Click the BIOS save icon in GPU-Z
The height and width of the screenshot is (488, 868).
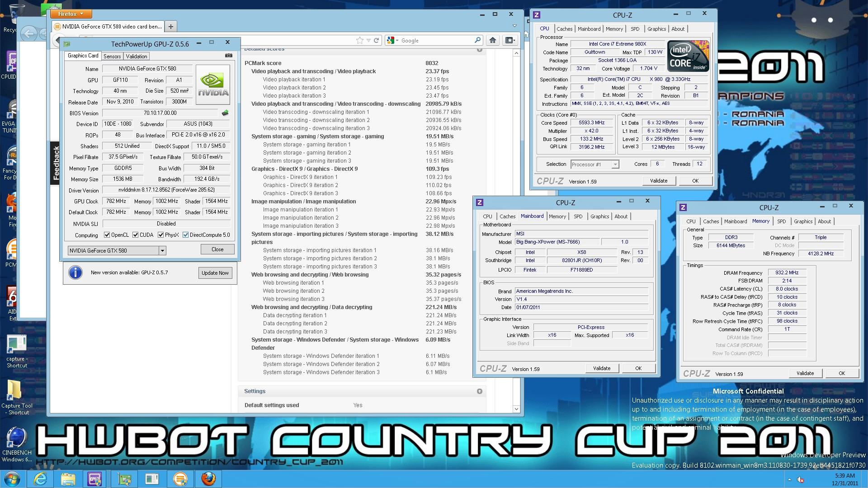[225, 113]
